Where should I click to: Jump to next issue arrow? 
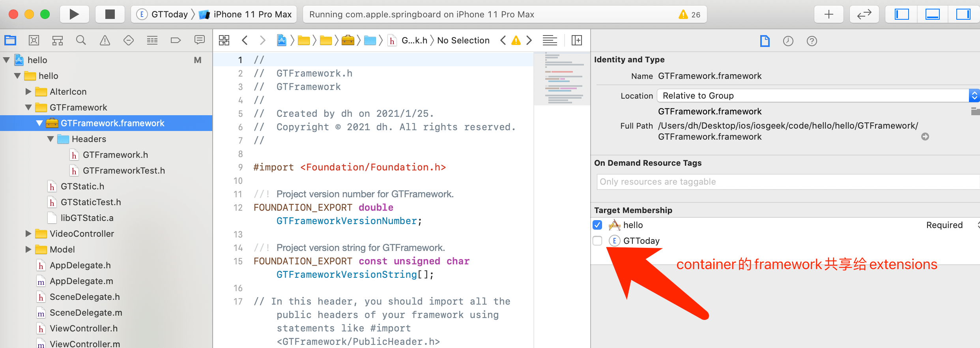(x=529, y=40)
